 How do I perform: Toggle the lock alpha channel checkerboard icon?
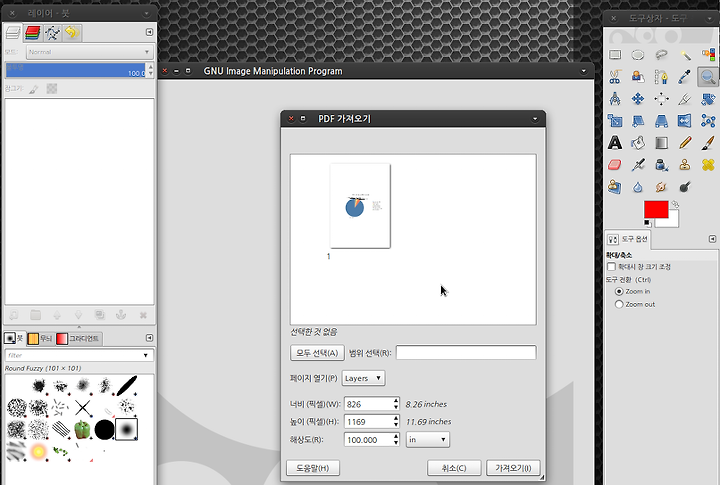pos(52,89)
